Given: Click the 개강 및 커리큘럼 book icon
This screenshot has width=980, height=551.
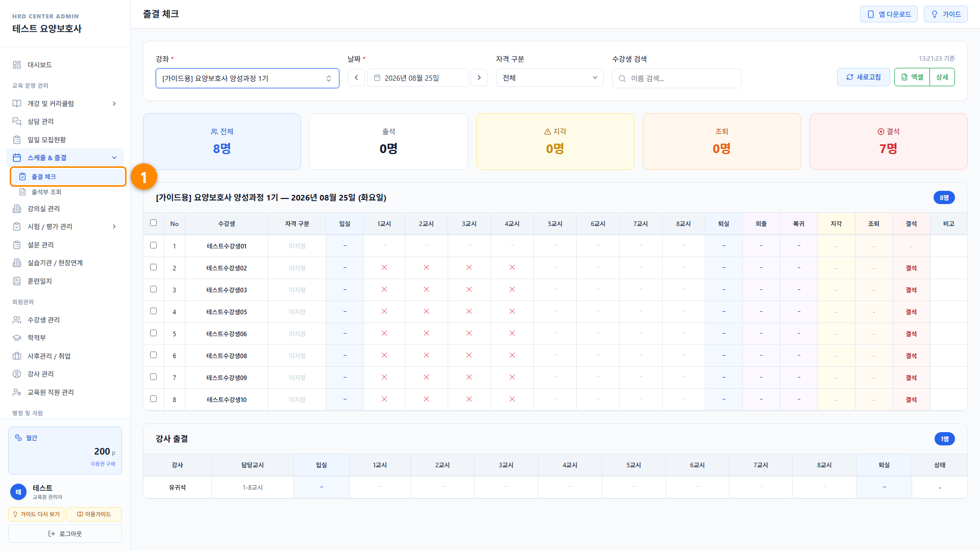Looking at the screenshot, I should pos(17,104).
